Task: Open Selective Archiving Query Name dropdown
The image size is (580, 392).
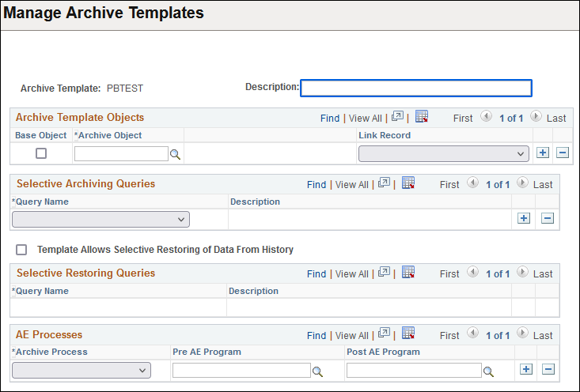Action: coord(100,220)
